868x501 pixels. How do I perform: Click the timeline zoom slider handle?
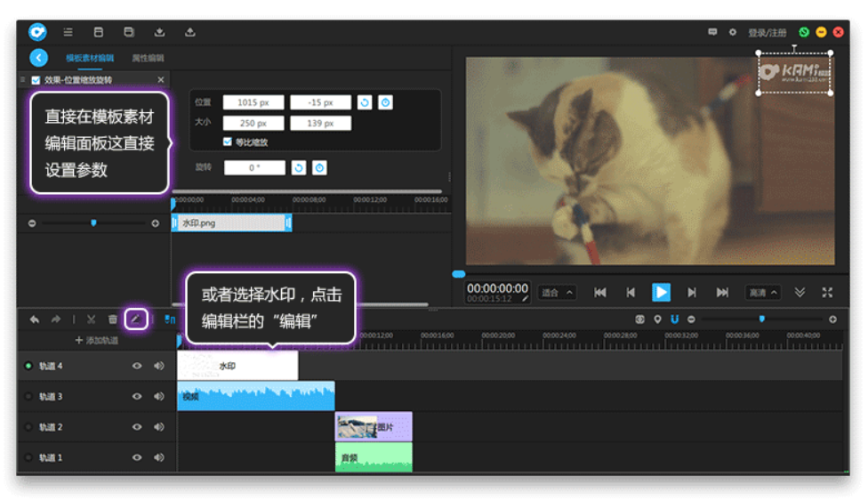tap(761, 319)
